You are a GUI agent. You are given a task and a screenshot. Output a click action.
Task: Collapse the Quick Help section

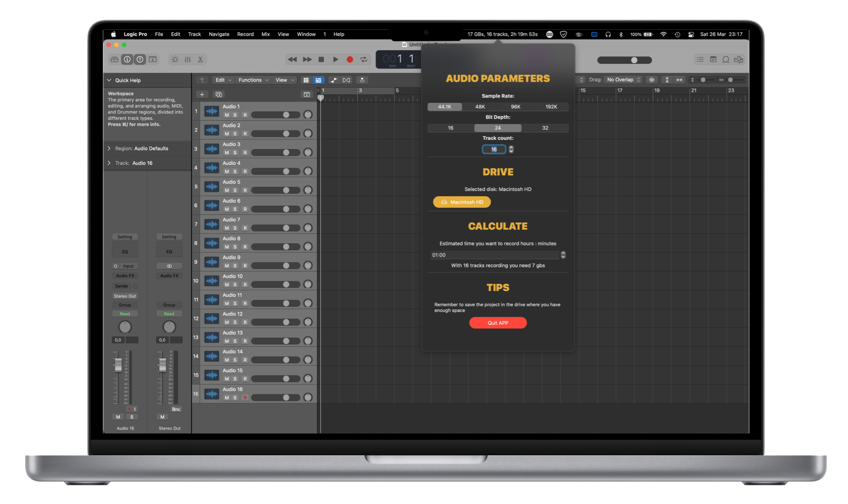[109, 80]
